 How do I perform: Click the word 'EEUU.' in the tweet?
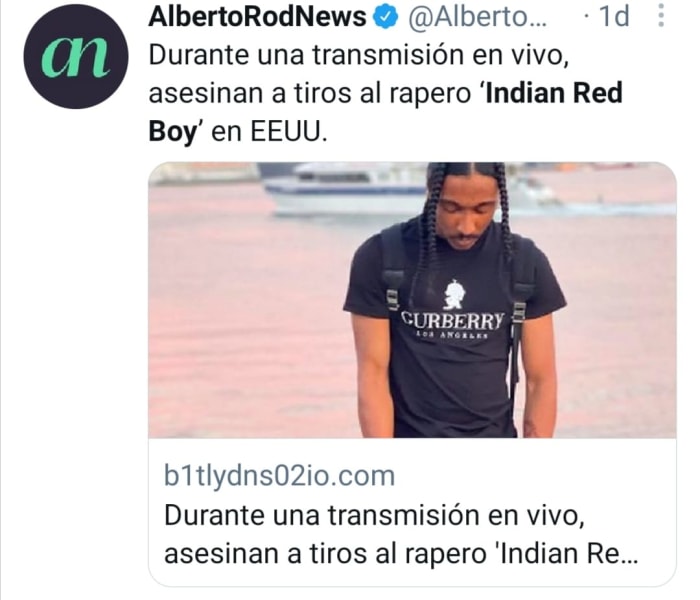pos(289,132)
